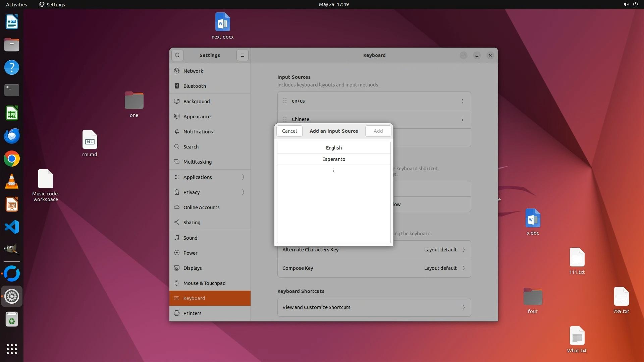Click three-dot menu for en+us source

click(462, 101)
